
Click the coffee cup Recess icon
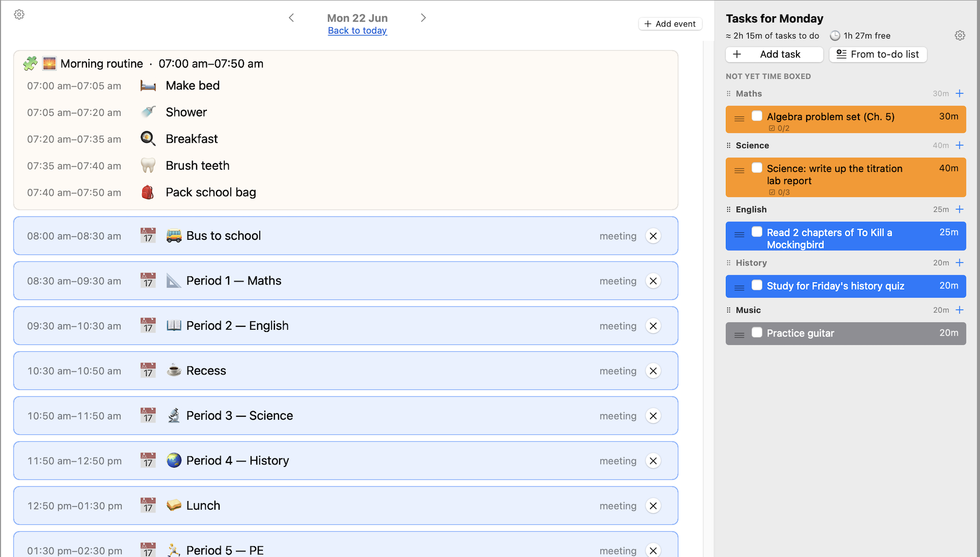[x=174, y=370]
